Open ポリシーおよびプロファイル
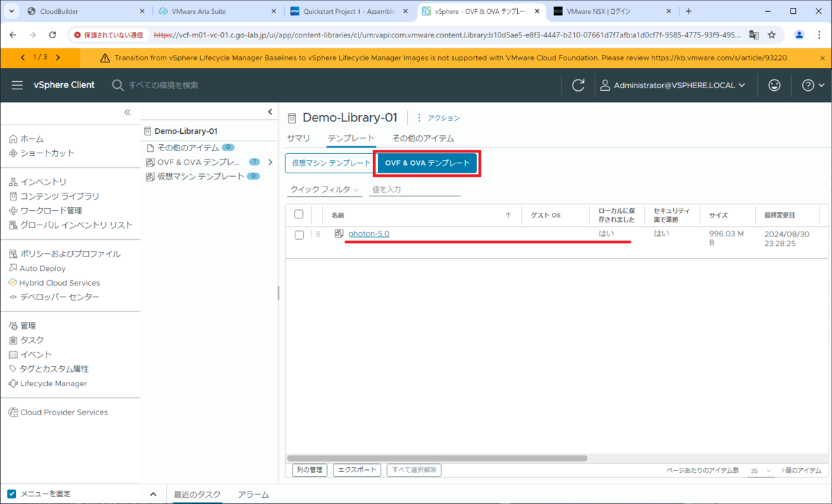This screenshot has height=504, width=832. [x=64, y=254]
